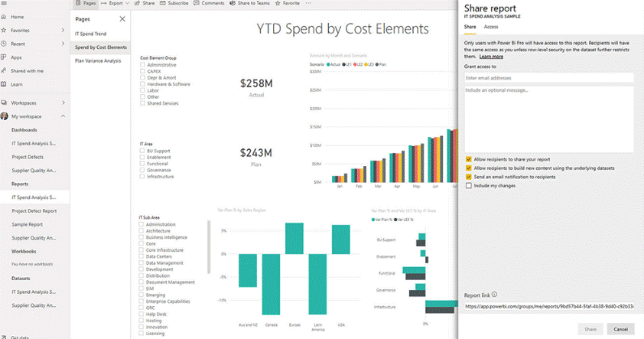The height and width of the screenshot is (339, 644).
Task: Click the $243M Plan card
Action: coord(256,157)
